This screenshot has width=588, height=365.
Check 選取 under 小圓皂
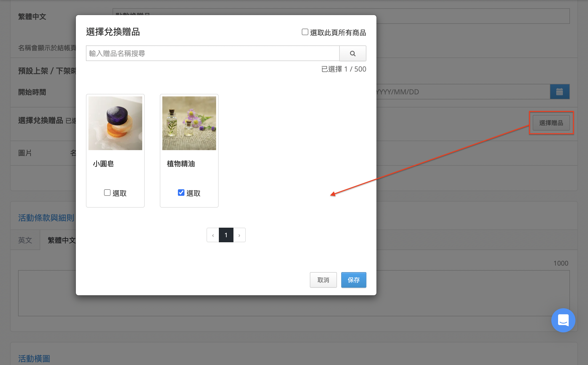[107, 193]
